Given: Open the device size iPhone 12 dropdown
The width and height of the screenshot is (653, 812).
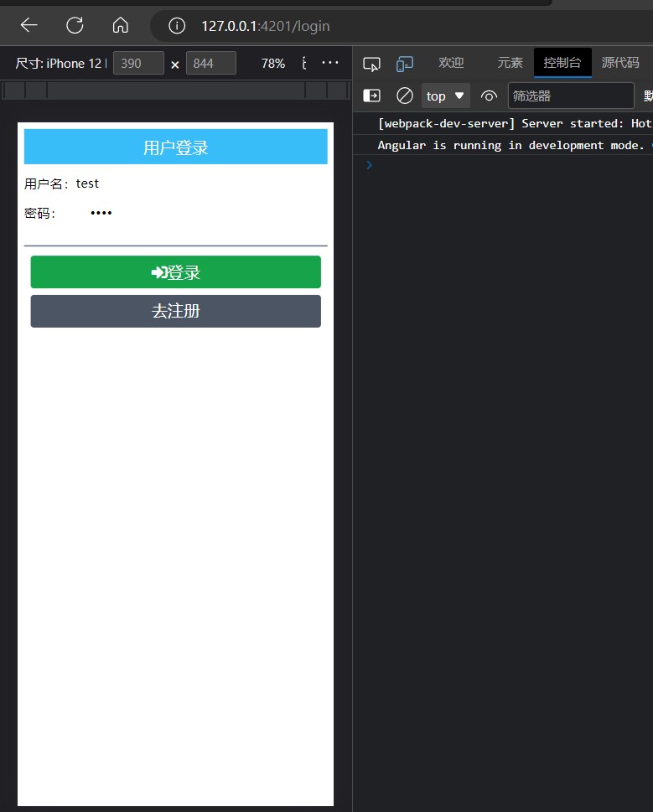Looking at the screenshot, I should pos(61,63).
